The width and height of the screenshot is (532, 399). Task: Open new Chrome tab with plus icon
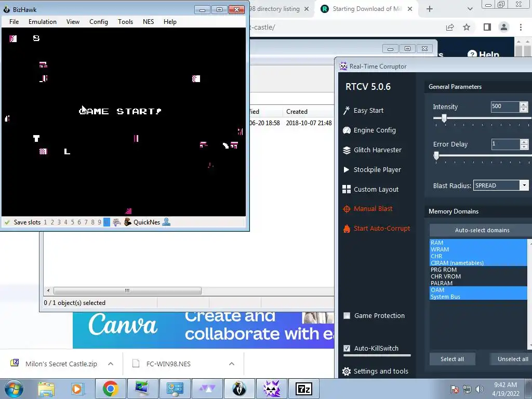click(x=430, y=9)
